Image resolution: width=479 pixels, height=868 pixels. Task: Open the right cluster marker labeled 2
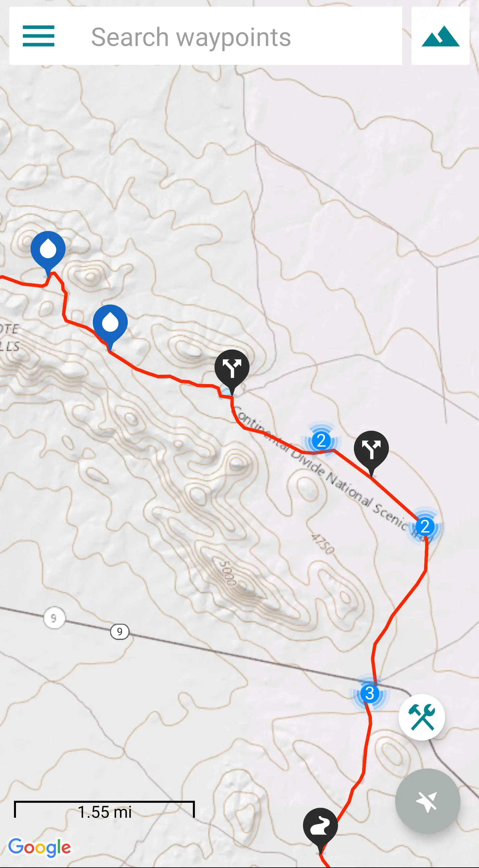pos(425,526)
